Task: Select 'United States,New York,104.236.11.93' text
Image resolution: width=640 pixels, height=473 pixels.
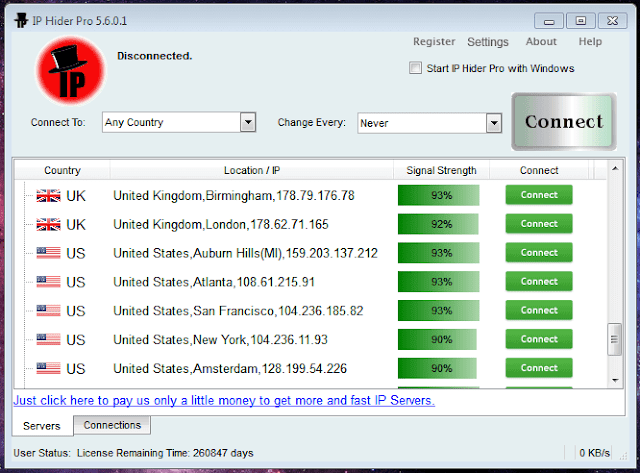Action: pos(220,340)
